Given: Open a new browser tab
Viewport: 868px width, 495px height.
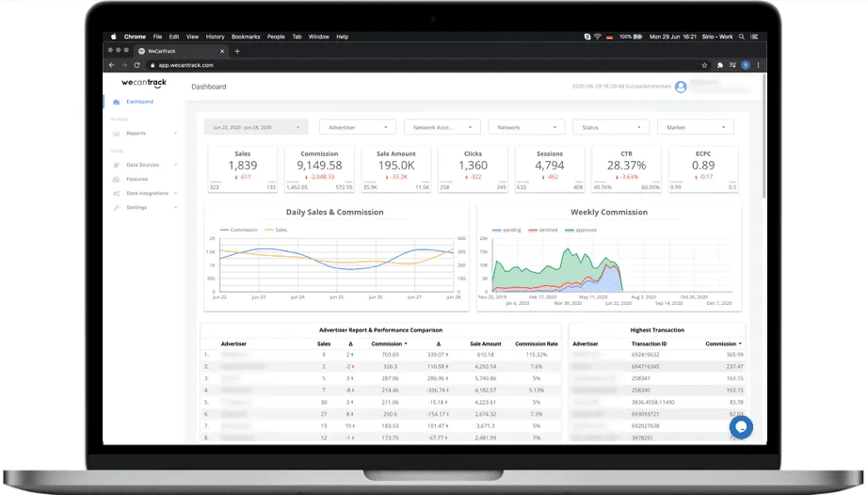Looking at the screenshot, I should coord(237,51).
